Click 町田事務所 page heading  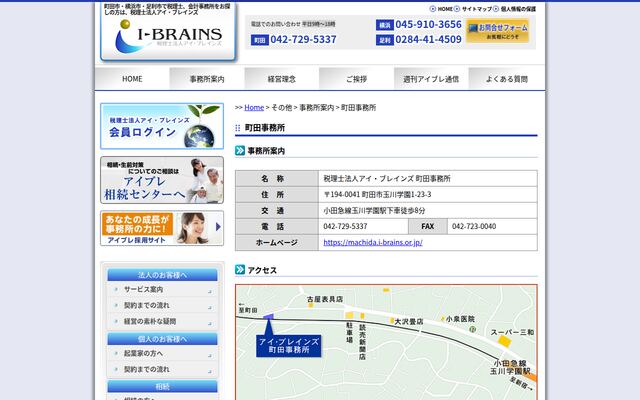(x=265, y=128)
